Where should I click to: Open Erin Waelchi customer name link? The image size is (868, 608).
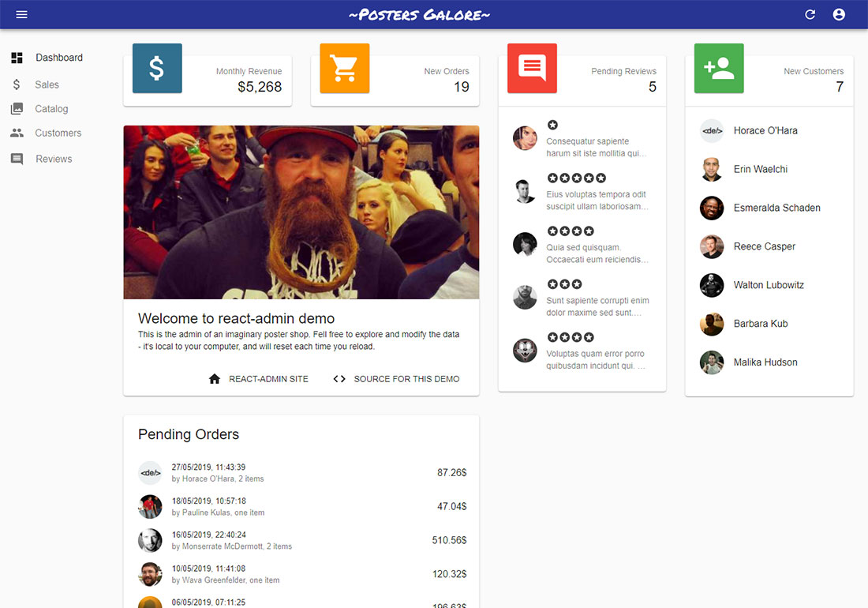pyautogui.click(x=761, y=170)
